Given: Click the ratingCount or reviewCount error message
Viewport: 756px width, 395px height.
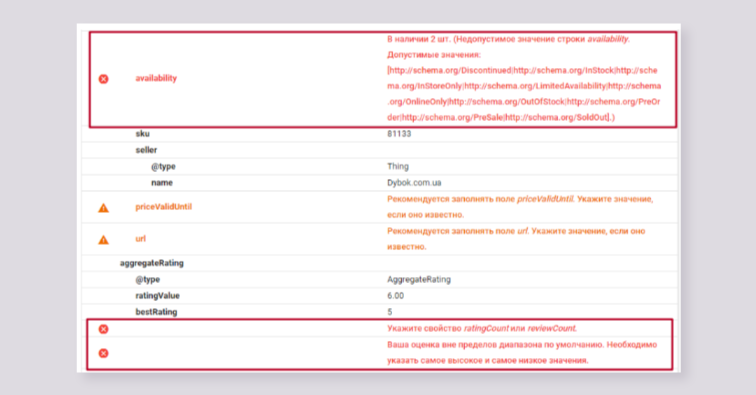Looking at the screenshot, I should pyautogui.click(x=482, y=328).
